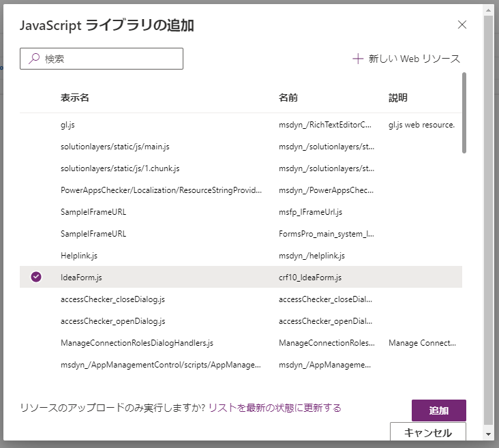Click IdeaForm.js display name
The height and width of the screenshot is (448, 499).
[x=81, y=278]
